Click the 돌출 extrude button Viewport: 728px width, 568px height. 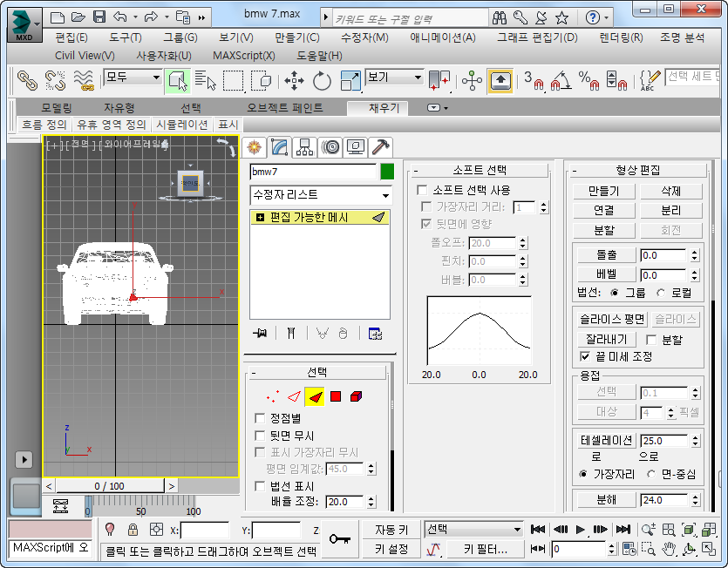(x=606, y=255)
